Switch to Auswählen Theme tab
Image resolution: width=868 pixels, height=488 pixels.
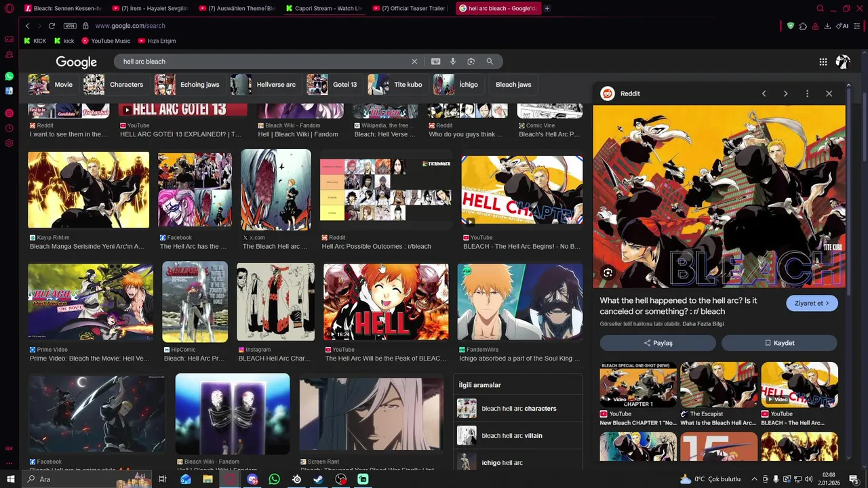(x=237, y=9)
